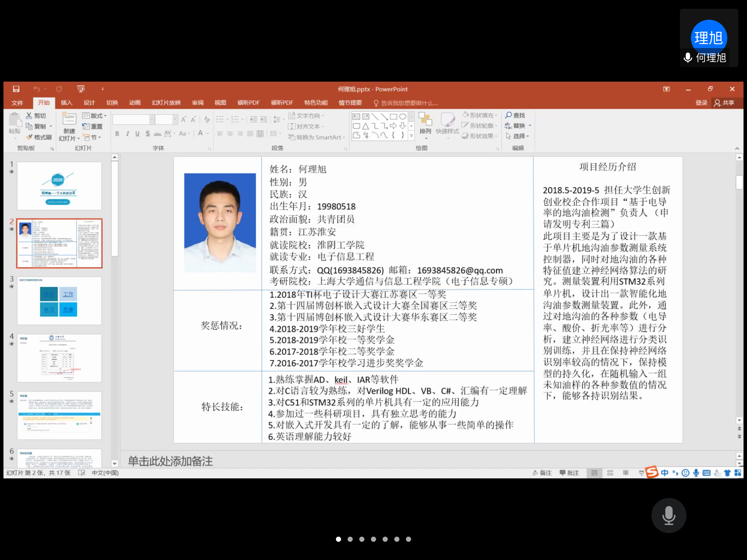
Task: Switch to Slide Sorter view icon
Action: point(610,473)
